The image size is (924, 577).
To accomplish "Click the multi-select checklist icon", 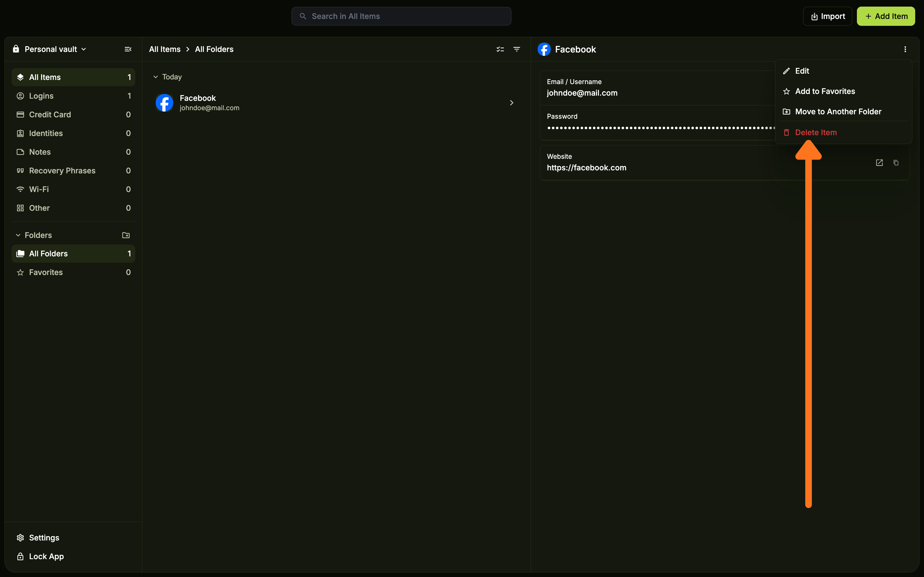I will coord(500,49).
